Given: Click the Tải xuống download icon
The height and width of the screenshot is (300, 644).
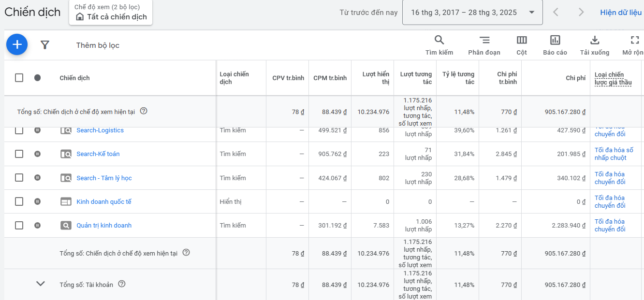Looking at the screenshot, I should 595,41.
